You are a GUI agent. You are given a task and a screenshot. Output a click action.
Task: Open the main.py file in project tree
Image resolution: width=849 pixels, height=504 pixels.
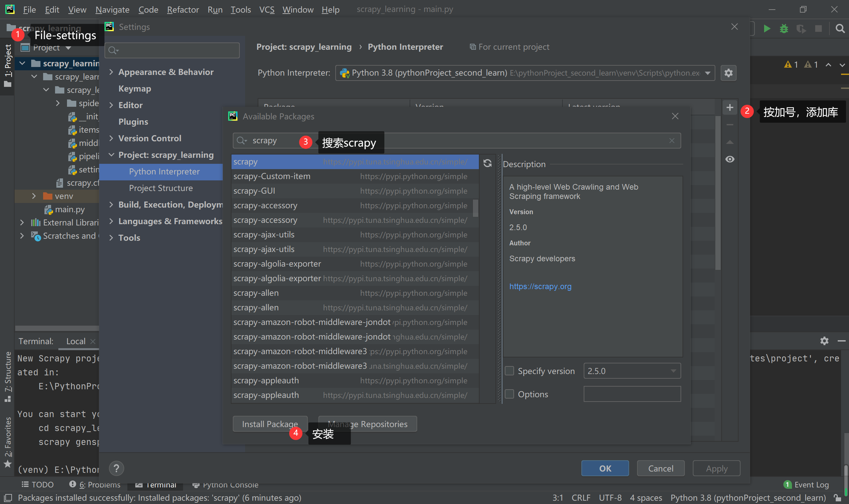(70, 209)
